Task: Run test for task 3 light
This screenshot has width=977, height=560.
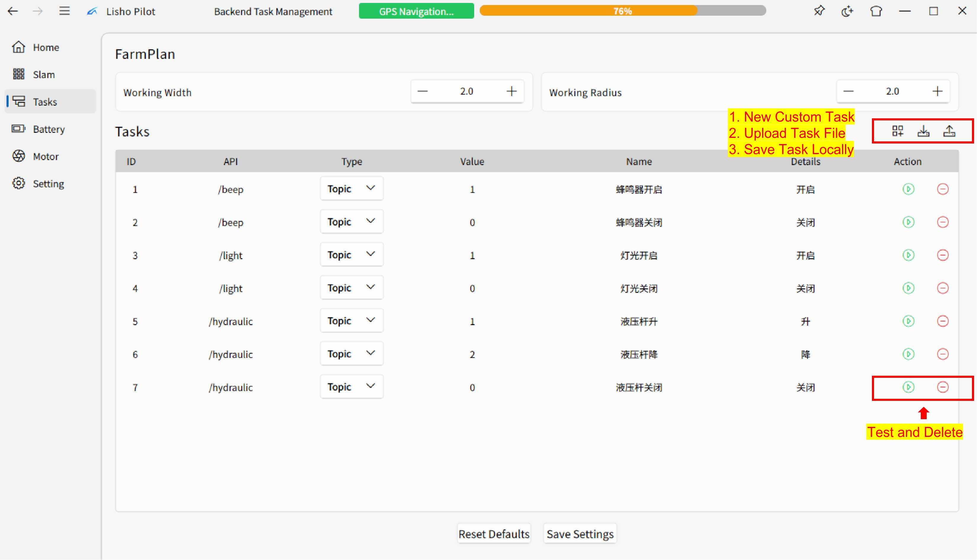Action: point(909,255)
